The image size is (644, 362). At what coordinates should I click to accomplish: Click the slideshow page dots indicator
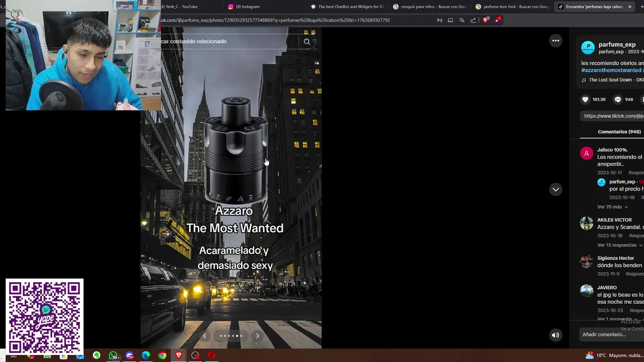click(231, 336)
